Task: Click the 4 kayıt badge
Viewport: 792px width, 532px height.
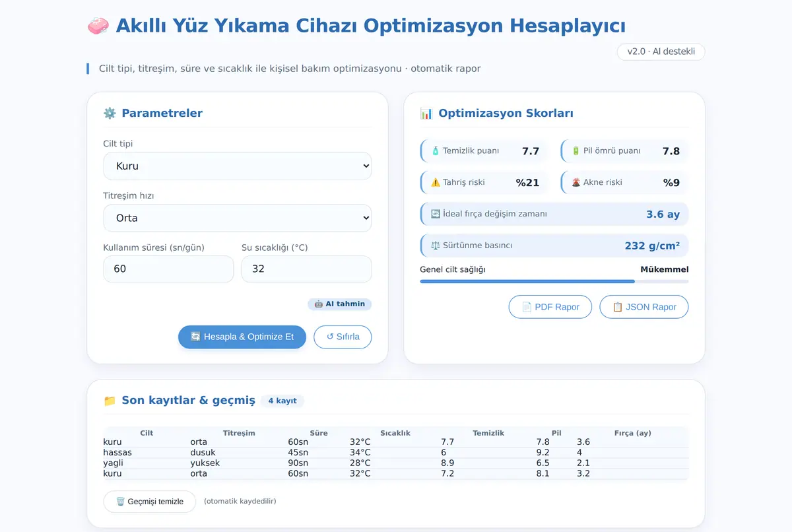Action: coord(282,401)
